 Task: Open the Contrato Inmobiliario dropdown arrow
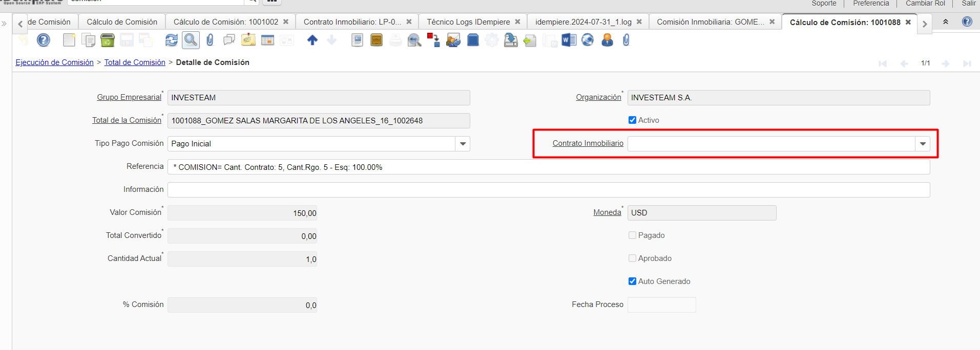click(x=923, y=144)
